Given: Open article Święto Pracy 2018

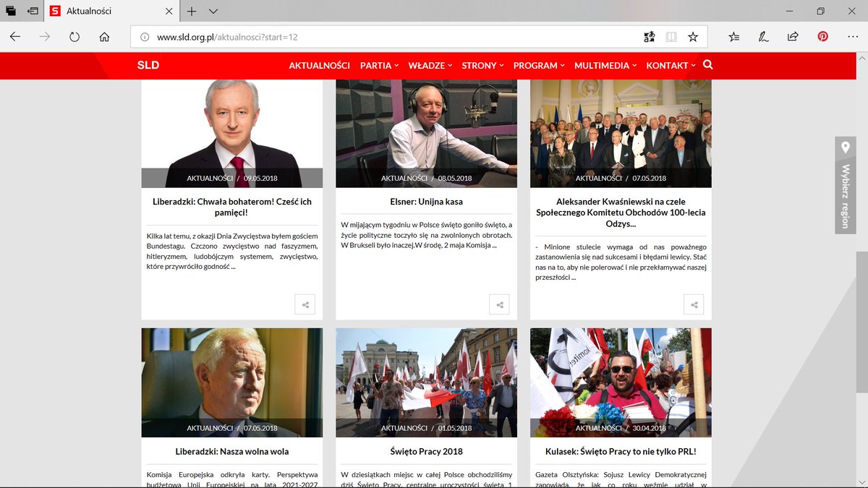Looking at the screenshot, I should pos(426,451).
